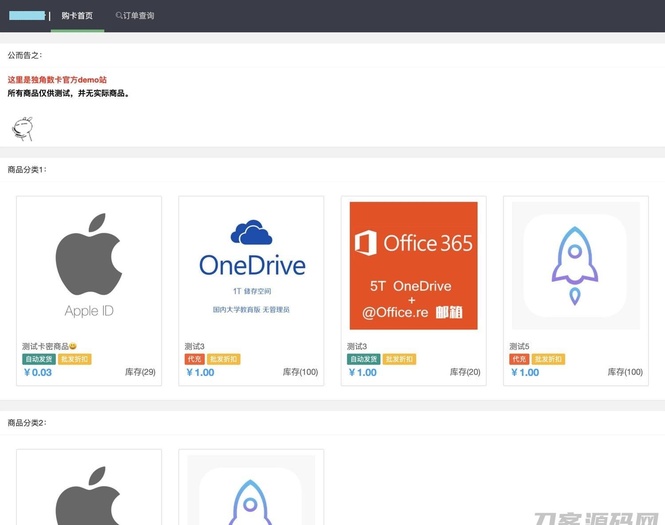Click 批发折扣 tag on the Office 365 card
The height and width of the screenshot is (525, 665).
pyautogui.click(x=399, y=359)
